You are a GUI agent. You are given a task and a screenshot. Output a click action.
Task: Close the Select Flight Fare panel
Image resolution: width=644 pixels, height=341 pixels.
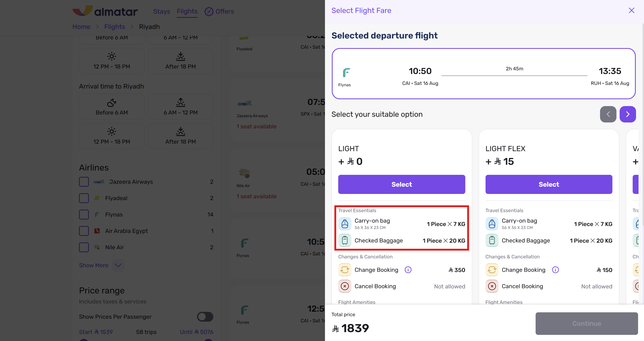(x=631, y=10)
